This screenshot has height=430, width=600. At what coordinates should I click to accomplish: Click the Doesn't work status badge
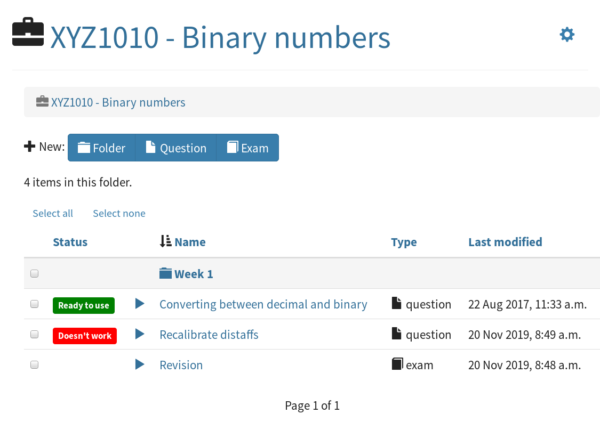click(x=85, y=336)
